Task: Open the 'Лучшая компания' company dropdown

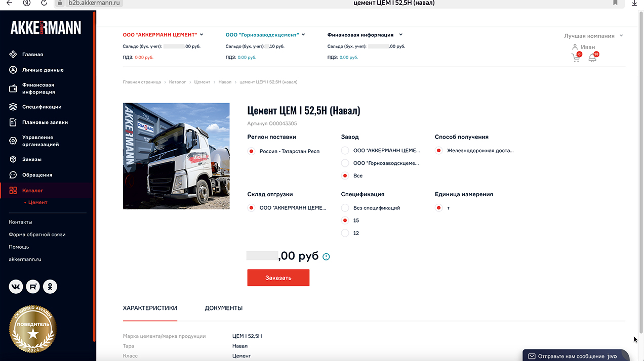Action: click(x=593, y=36)
